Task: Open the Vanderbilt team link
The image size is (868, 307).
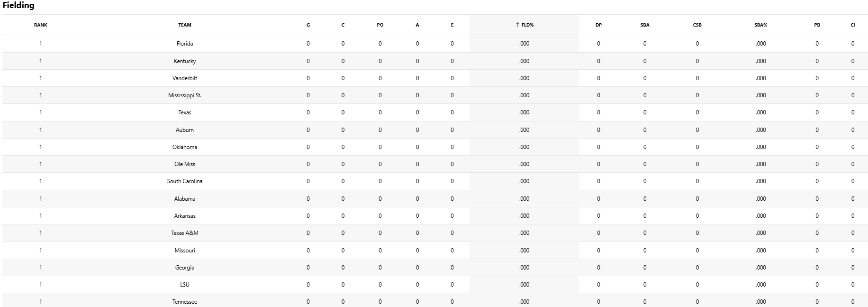Action: 185,78
